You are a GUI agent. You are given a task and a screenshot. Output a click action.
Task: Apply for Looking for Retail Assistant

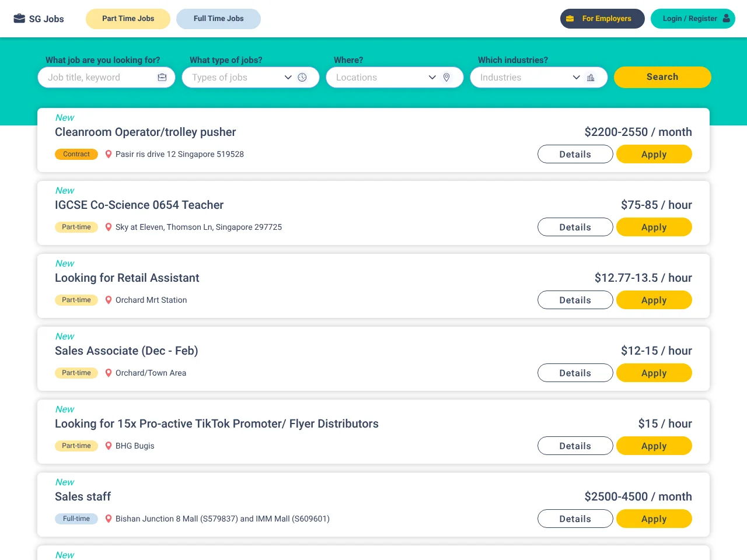coord(654,300)
